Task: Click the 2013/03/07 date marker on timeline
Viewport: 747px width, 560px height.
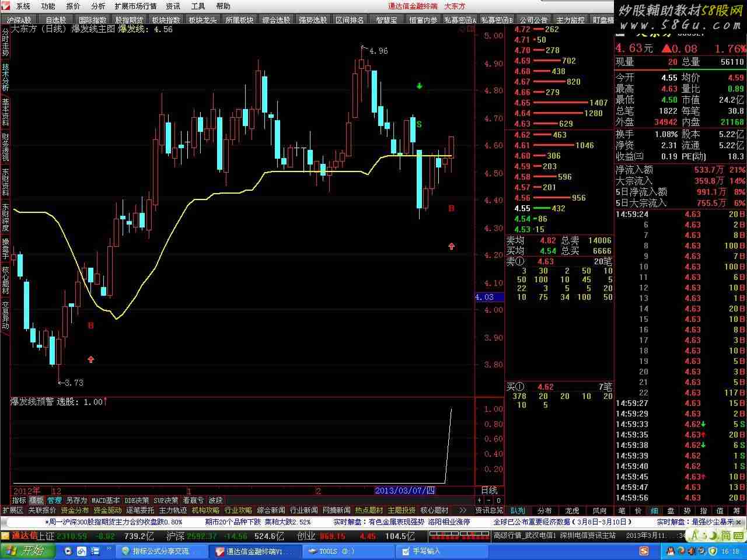Action: click(404, 491)
